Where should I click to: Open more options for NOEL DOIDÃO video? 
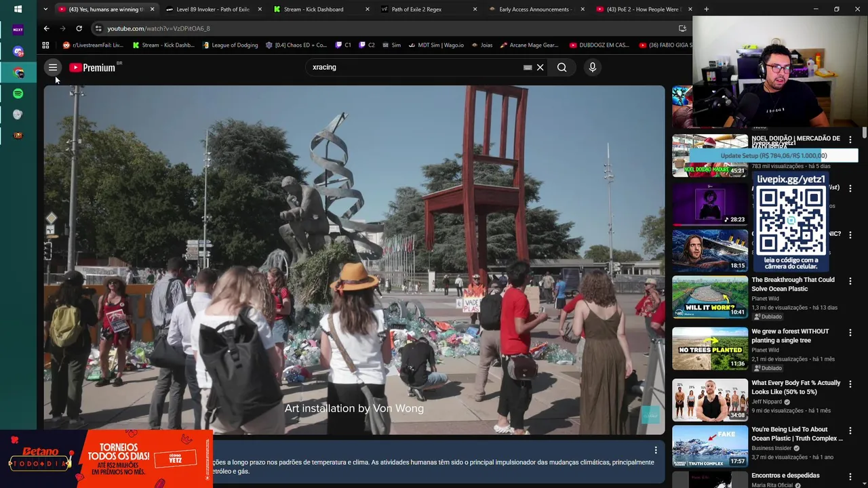click(x=850, y=140)
